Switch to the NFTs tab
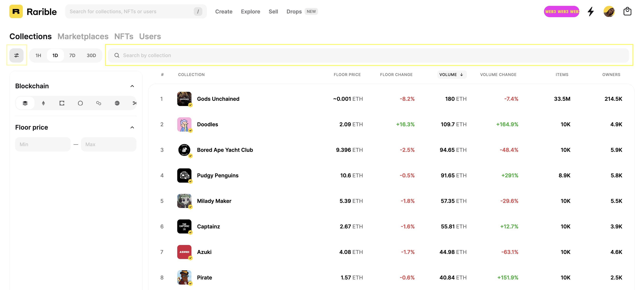The width and height of the screenshot is (644, 290). (124, 37)
